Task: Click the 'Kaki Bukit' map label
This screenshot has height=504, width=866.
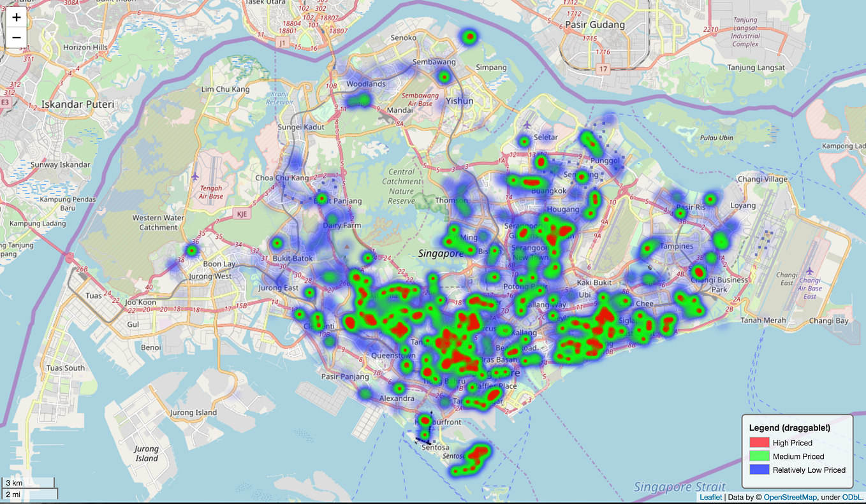Action: click(x=594, y=282)
